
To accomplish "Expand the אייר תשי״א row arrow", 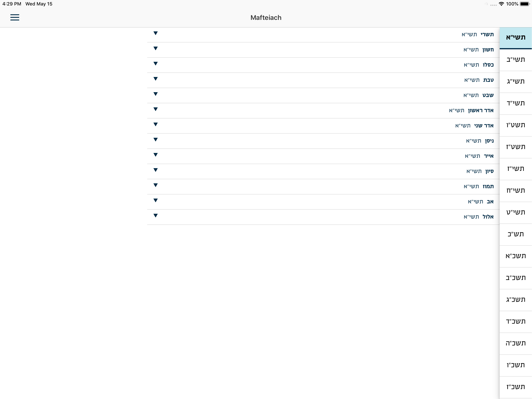I will pos(156,154).
